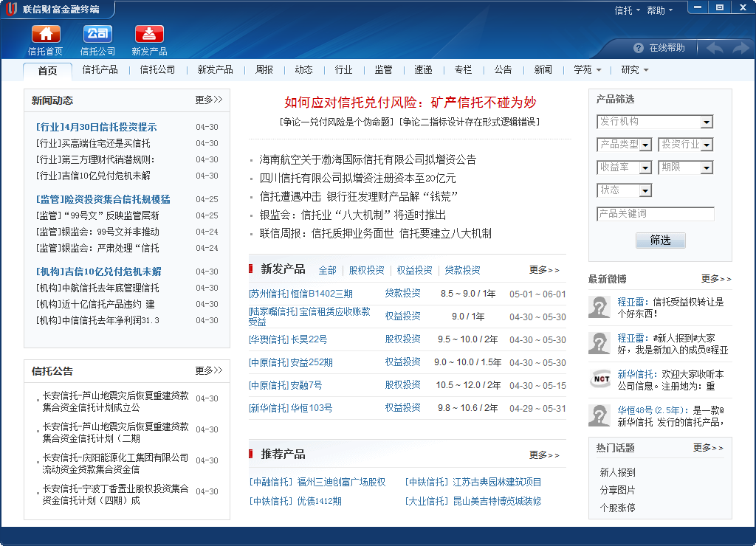Select hot topic 新人报到
This screenshot has height=546, width=756.
click(x=618, y=472)
